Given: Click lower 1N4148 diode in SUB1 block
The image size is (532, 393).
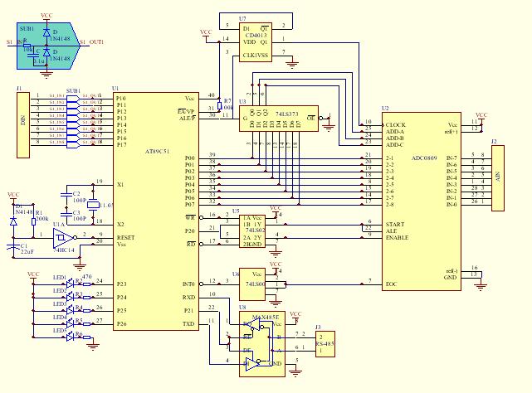Looking at the screenshot, I should pyautogui.click(x=46, y=52).
